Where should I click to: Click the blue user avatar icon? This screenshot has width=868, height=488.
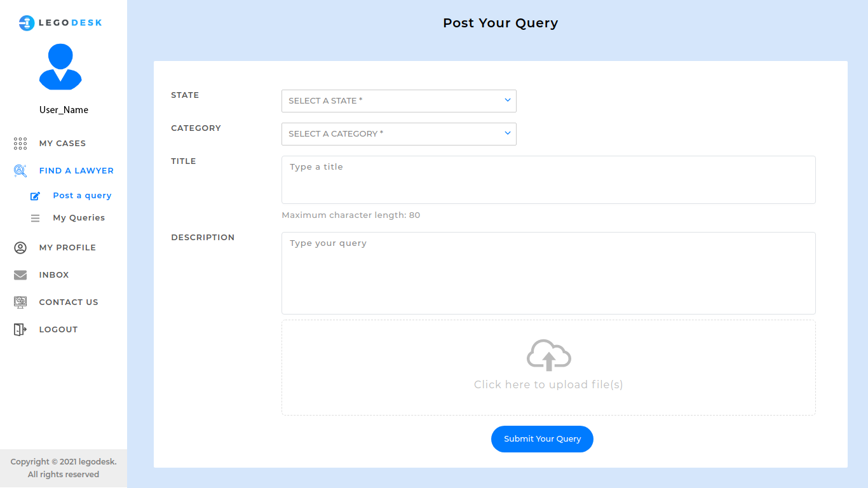click(x=60, y=67)
